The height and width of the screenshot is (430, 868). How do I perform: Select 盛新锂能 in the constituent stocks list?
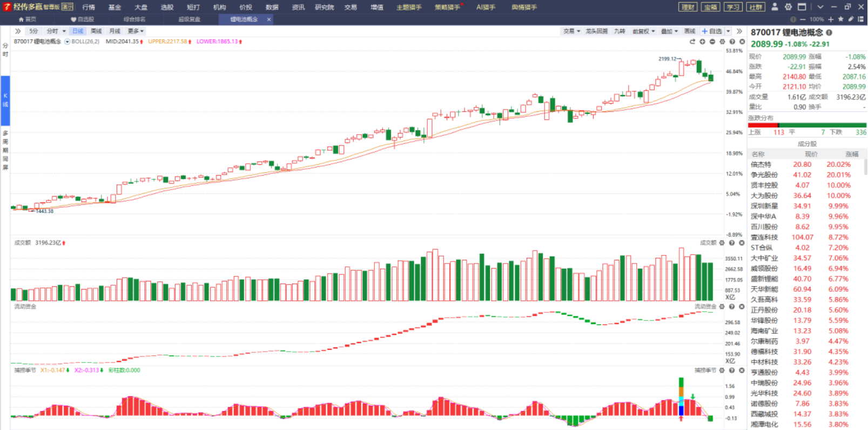[x=764, y=279]
